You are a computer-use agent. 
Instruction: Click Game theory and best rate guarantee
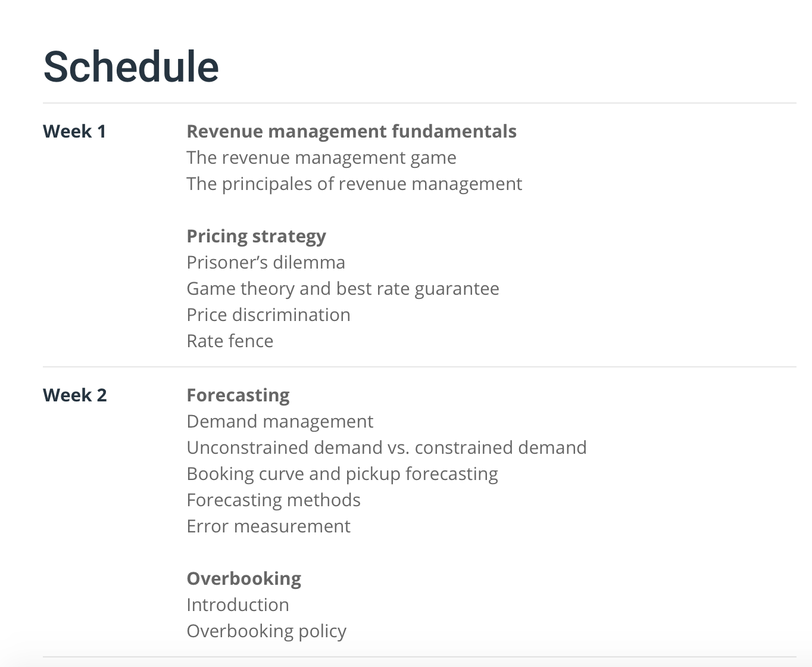343,289
